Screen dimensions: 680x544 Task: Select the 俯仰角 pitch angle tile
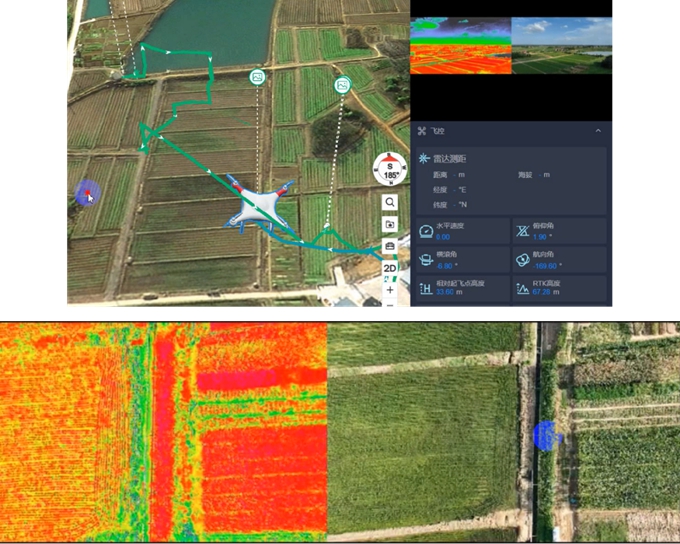point(558,231)
